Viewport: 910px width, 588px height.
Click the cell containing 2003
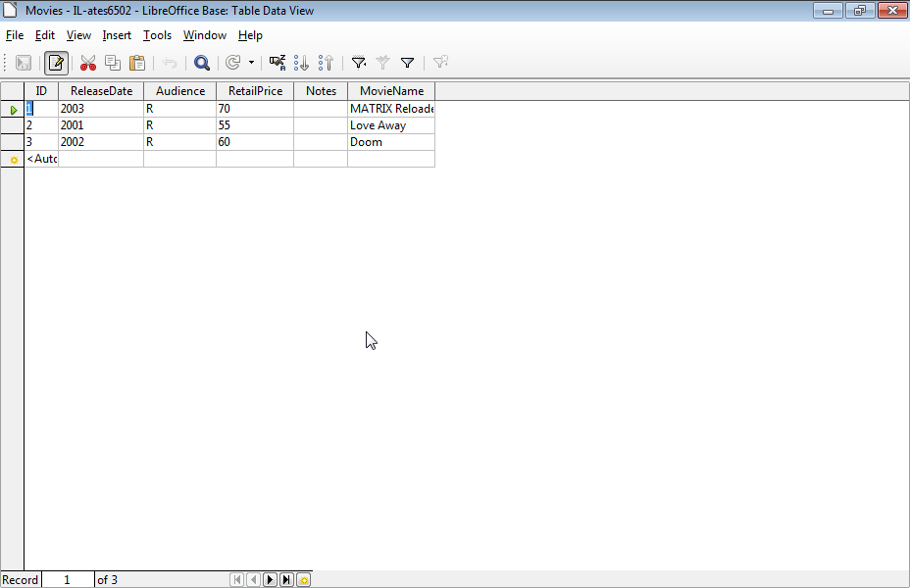click(x=101, y=109)
